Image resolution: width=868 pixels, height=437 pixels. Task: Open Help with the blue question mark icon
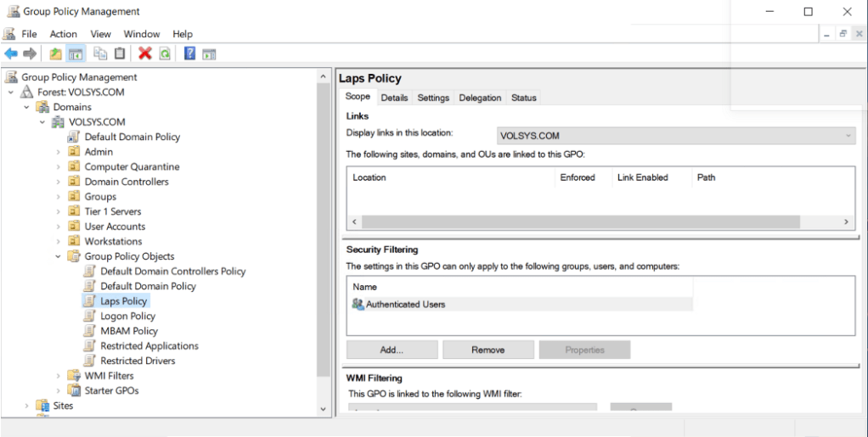(190, 53)
